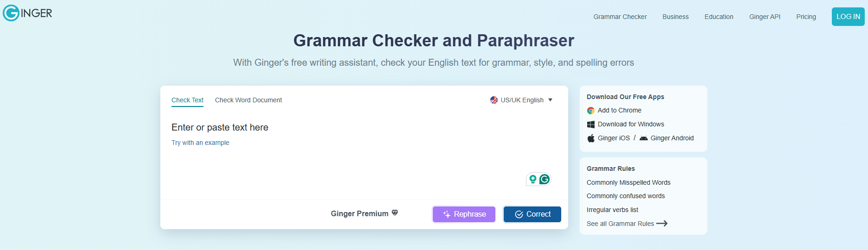The width and height of the screenshot is (868, 250).
Task: Switch to Check Word Document tab
Action: 248,100
